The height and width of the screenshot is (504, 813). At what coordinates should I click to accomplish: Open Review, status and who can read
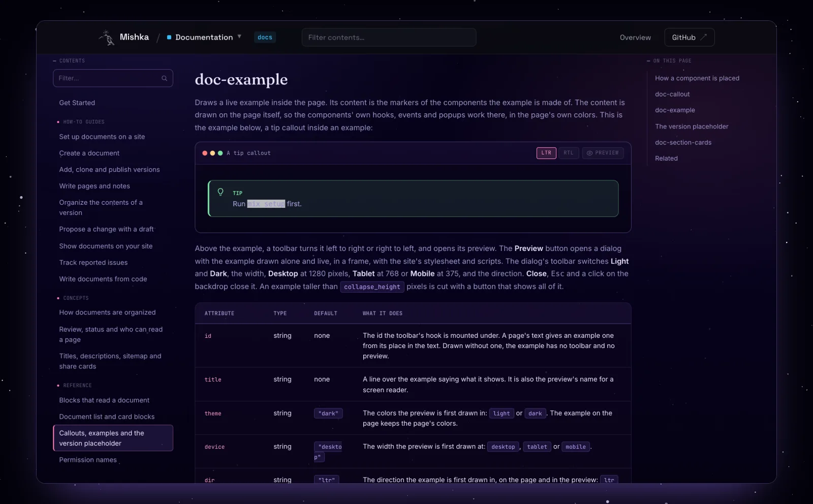111,334
